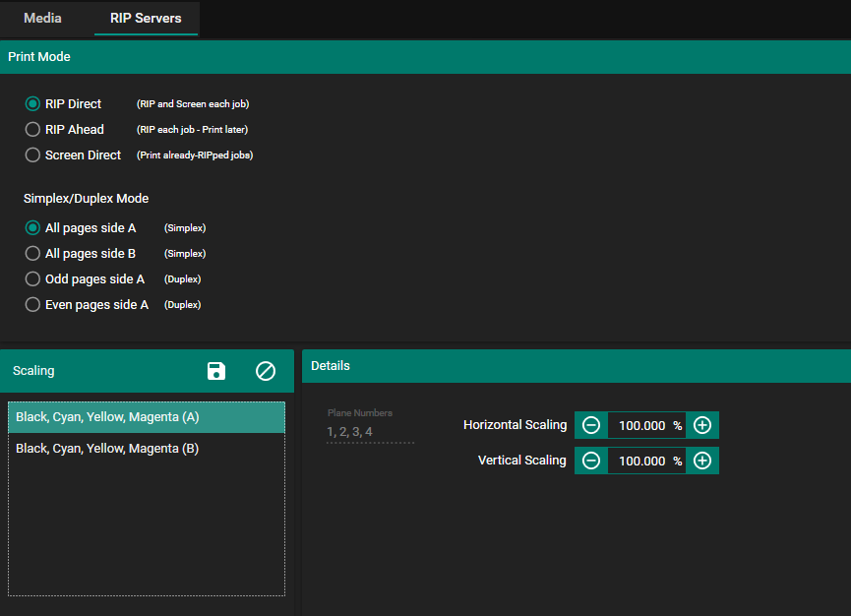This screenshot has width=851, height=616.
Task: Choose All pages side B simplex option
Action: (32, 254)
